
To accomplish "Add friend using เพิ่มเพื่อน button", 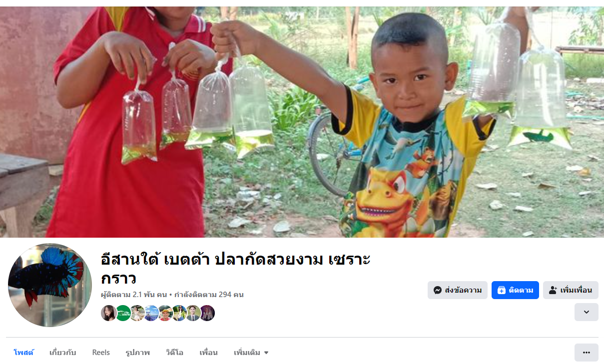I will pos(571,290).
